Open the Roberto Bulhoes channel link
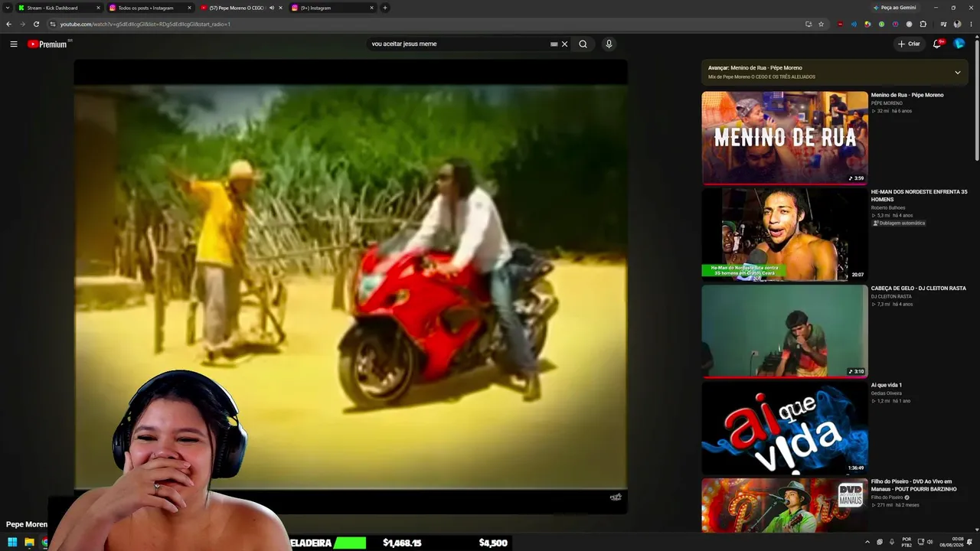The height and width of the screenshot is (551, 980). point(888,207)
